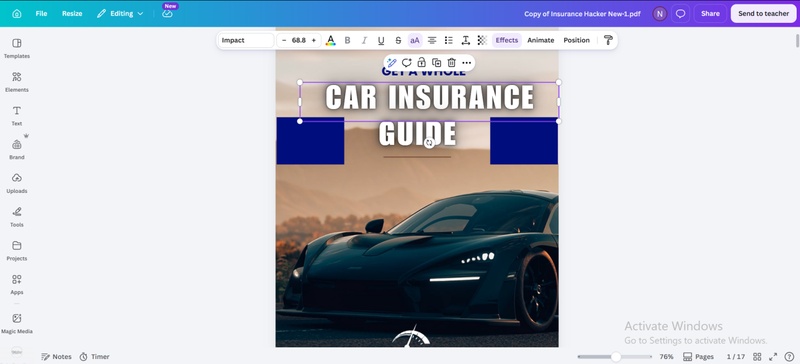Open the N profile avatar
This screenshot has height=364, width=800.
660,14
